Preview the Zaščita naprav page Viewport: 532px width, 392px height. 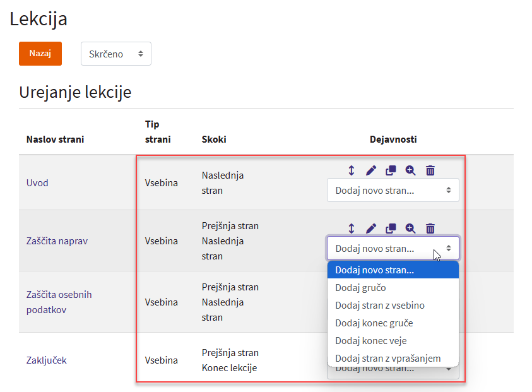[x=410, y=229]
